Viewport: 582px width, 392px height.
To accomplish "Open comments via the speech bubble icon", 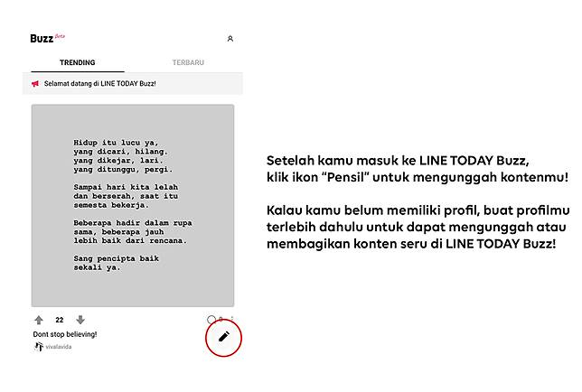I will click(211, 320).
